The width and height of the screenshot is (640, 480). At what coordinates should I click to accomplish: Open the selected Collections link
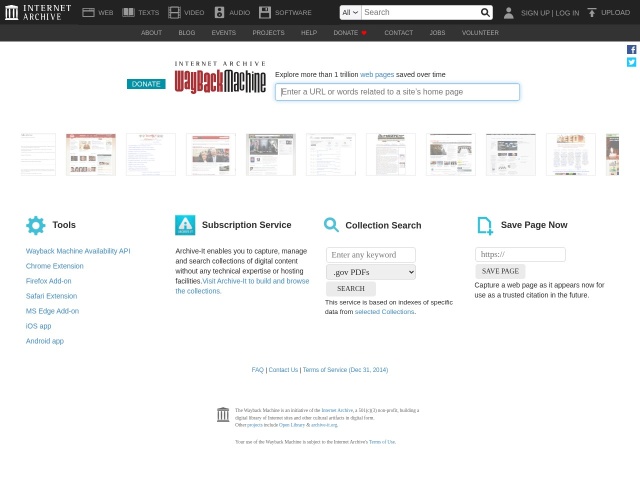[384, 312]
